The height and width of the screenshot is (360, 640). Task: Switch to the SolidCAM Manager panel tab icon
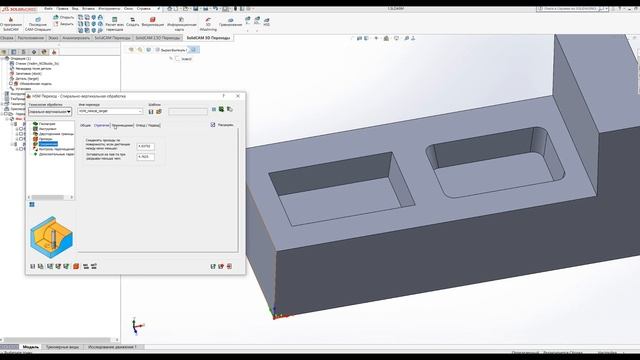tap(54, 52)
